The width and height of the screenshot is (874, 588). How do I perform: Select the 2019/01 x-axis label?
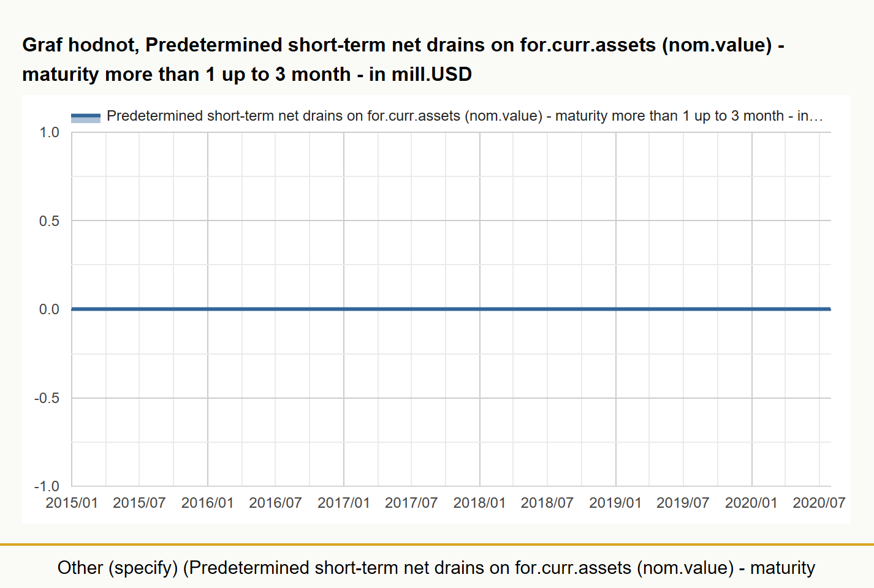point(615,503)
